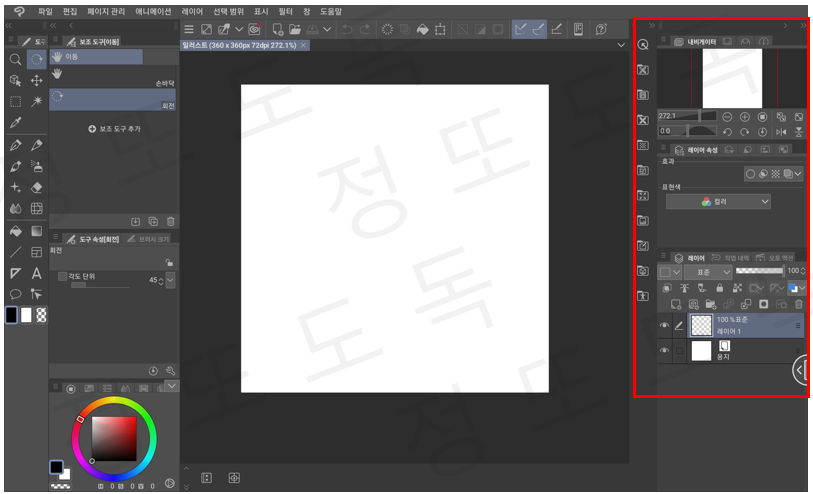Image resolution: width=813 pixels, height=494 pixels.
Task: Rotate canvas right in Navigator
Action: (745, 132)
